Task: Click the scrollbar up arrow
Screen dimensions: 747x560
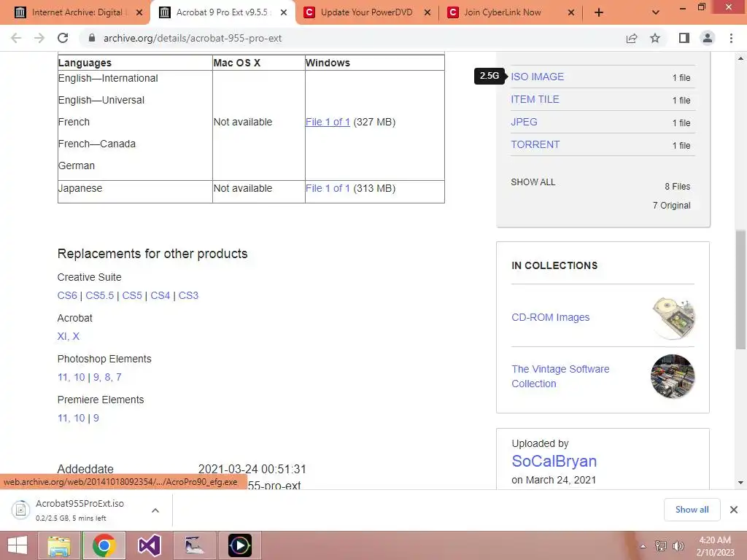Action: (x=740, y=58)
